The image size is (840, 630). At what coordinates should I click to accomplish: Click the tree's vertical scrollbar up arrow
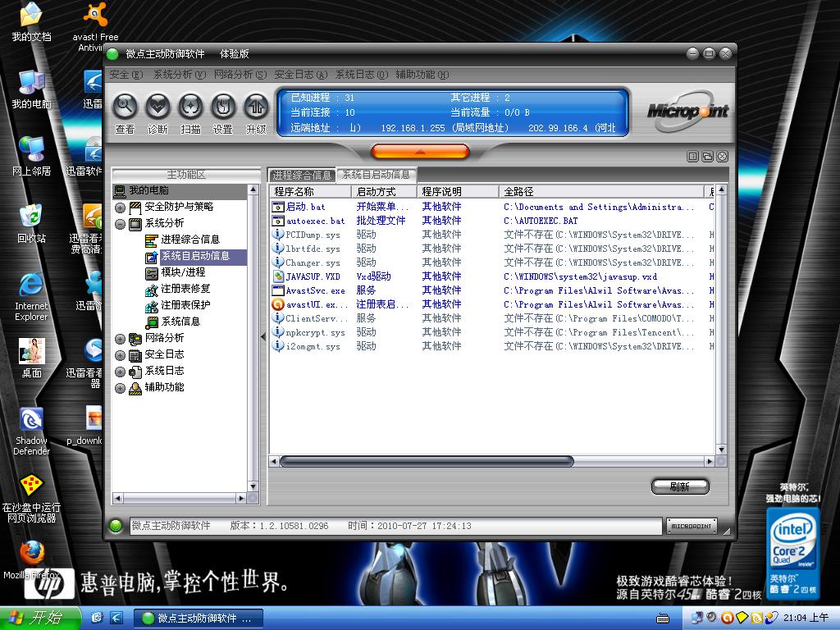coord(253,189)
